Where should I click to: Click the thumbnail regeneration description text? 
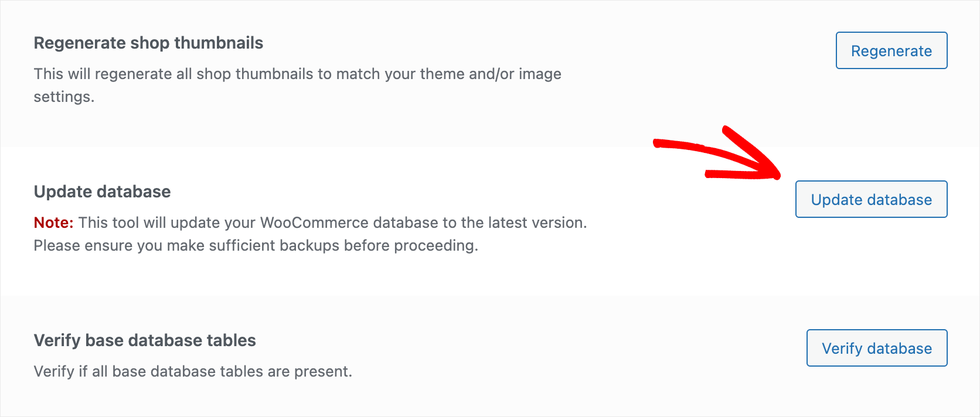click(x=298, y=85)
